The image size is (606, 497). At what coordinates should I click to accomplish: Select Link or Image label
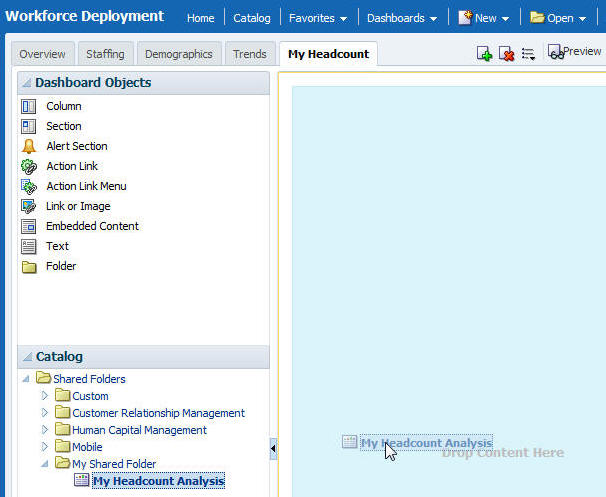[x=78, y=206]
